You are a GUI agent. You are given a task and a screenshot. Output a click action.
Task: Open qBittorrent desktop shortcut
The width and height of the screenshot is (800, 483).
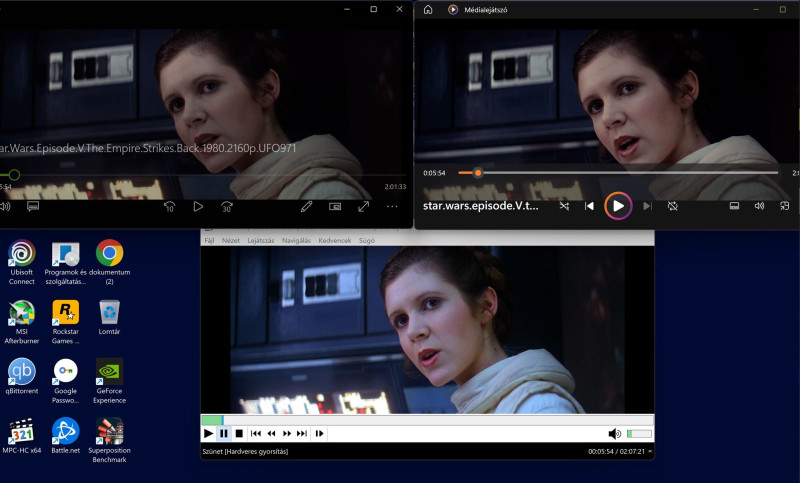[21, 376]
